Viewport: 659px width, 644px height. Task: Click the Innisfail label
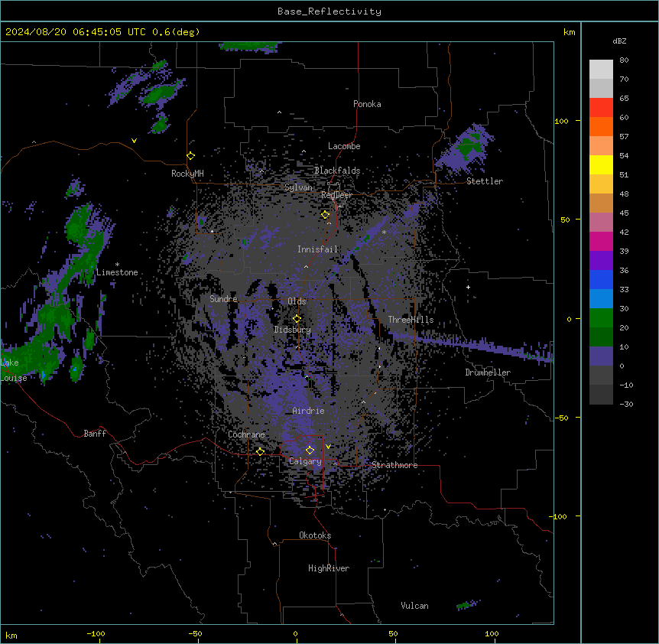[x=318, y=249]
